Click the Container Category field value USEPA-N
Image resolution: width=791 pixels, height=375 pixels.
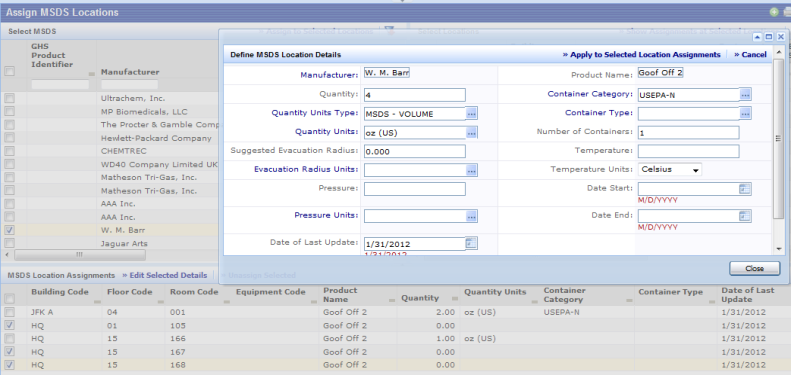point(689,95)
